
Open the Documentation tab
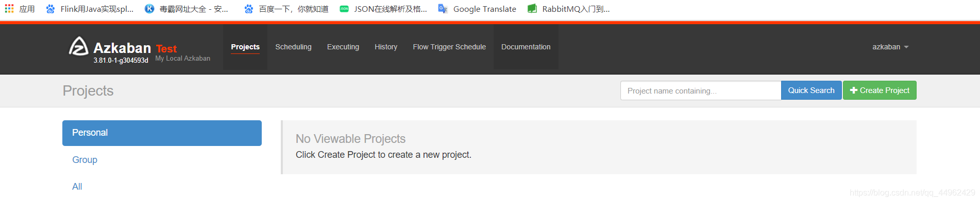[526, 47]
